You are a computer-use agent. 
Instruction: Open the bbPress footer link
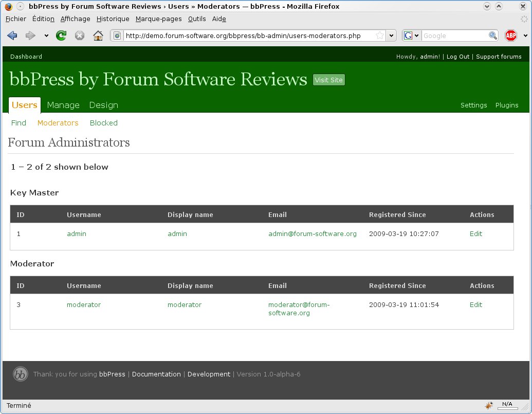coord(112,374)
